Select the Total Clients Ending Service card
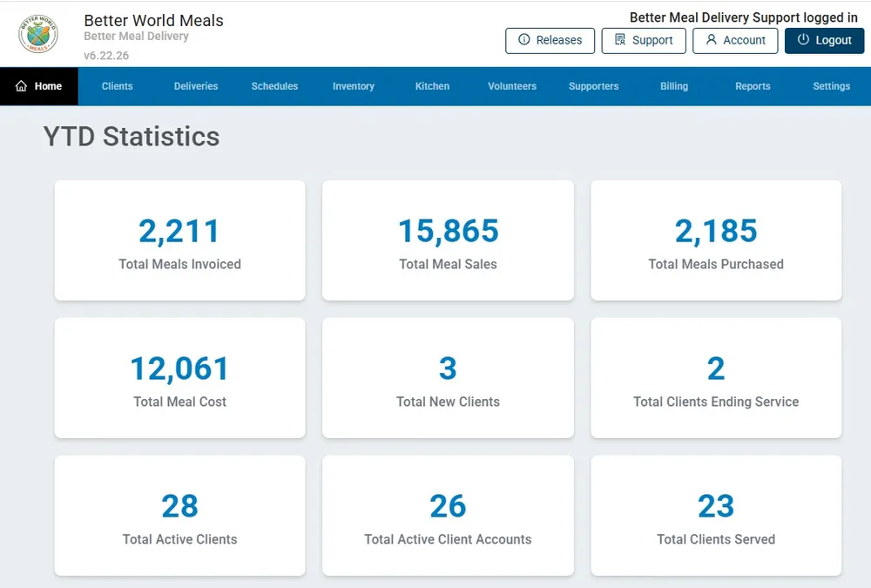The image size is (871, 588). (716, 378)
